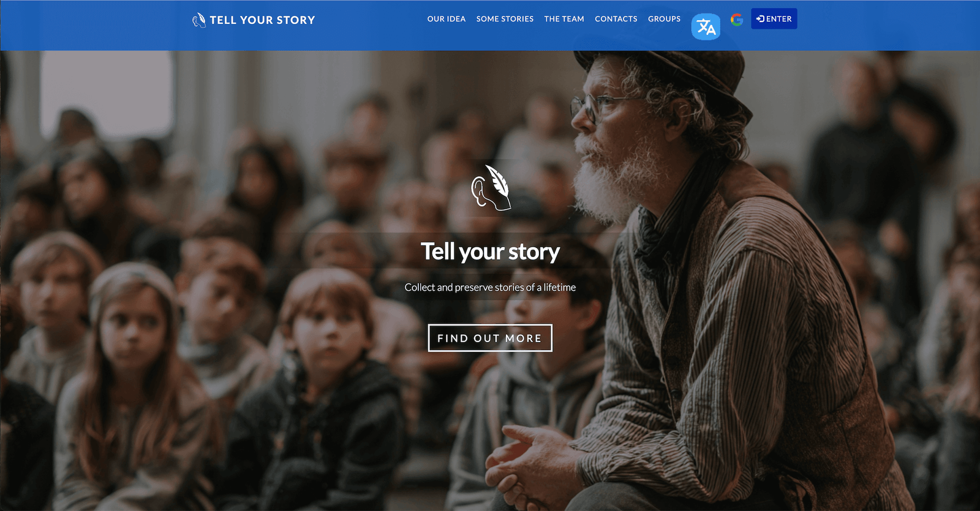Screen dimensions: 980x511
Task: Select CONTACTS in the navigation bar
Action: point(616,19)
